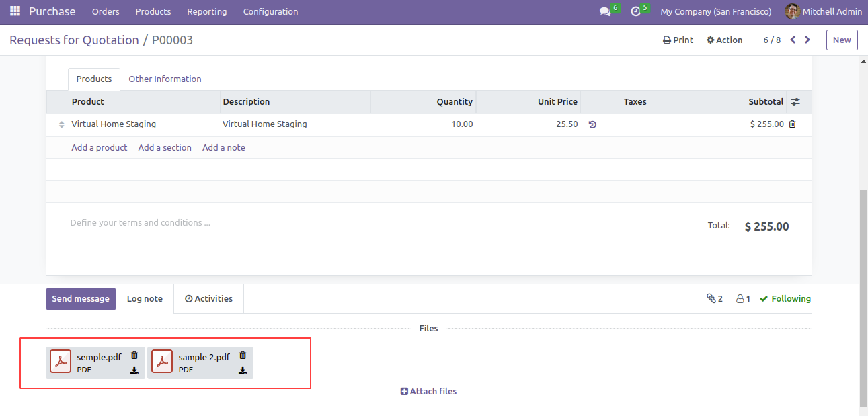The height and width of the screenshot is (416, 868).
Task: Open the Orders menu
Action: (x=106, y=11)
